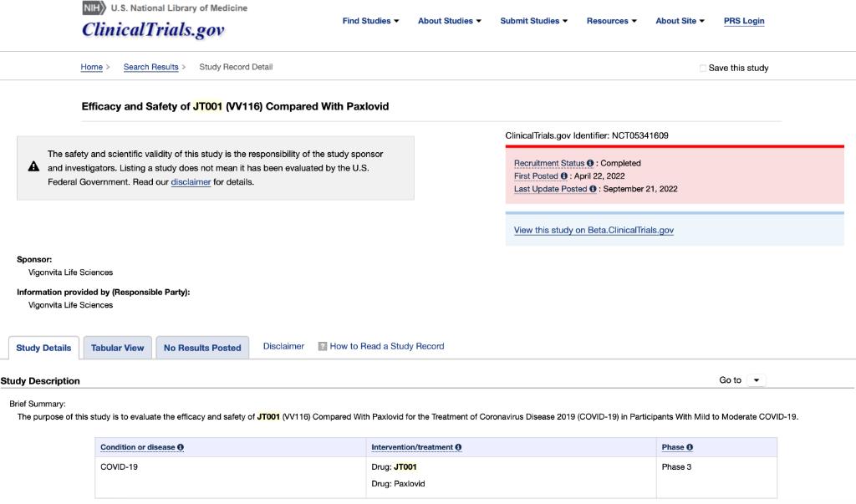856x504 pixels.
Task: Click the Last Update Posted info icon
Action: click(x=594, y=189)
